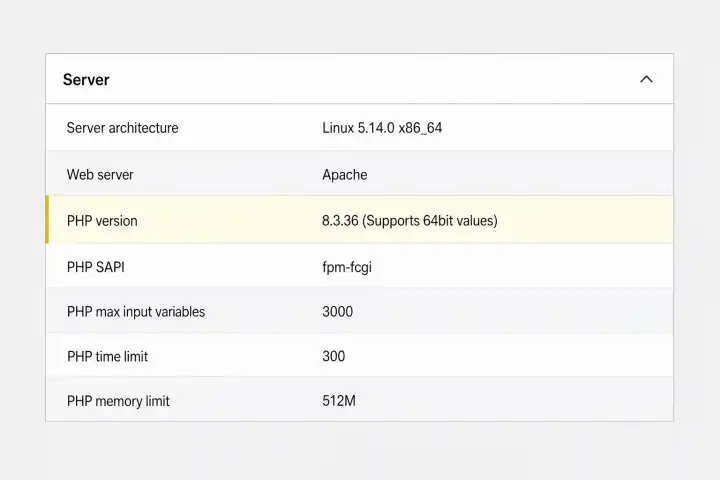Viewport: 720px width, 480px height.
Task: Collapse the Server section chevron
Action: pyautogui.click(x=646, y=79)
